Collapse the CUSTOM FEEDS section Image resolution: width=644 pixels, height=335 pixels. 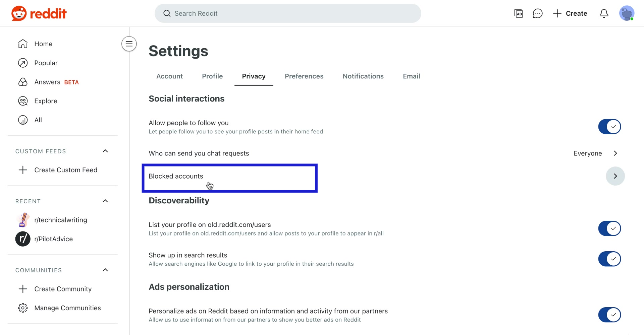(105, 151)
